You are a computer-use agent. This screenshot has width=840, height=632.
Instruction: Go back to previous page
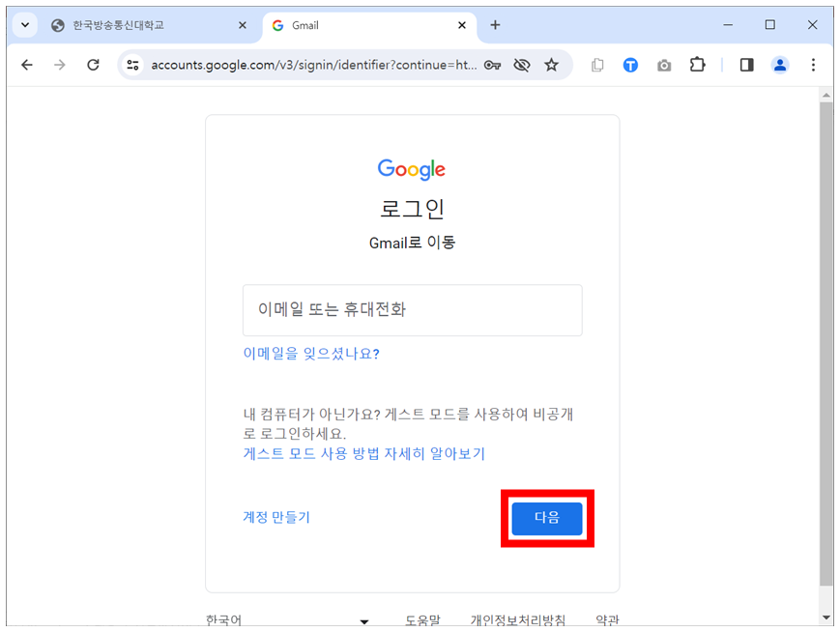click(x=27, y=65)
